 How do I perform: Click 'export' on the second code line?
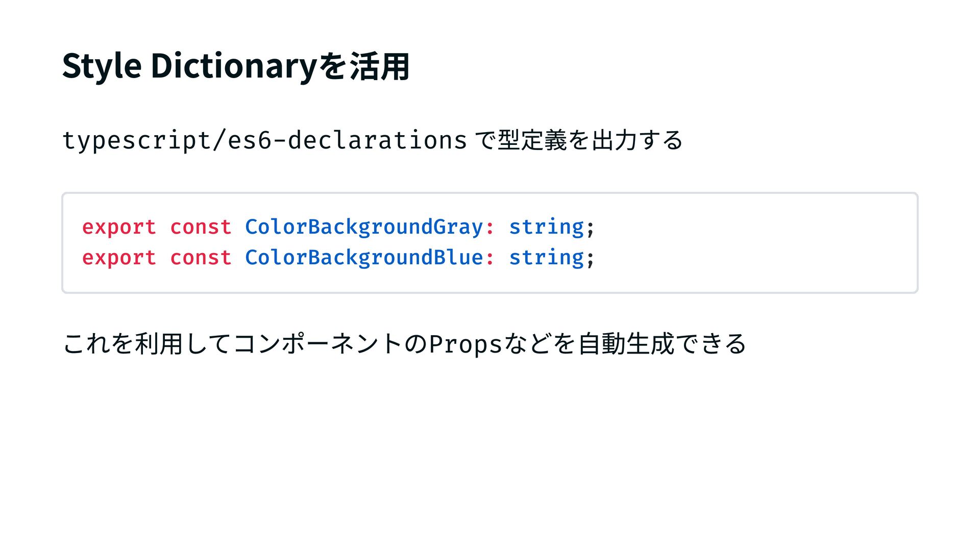(119, 258)
